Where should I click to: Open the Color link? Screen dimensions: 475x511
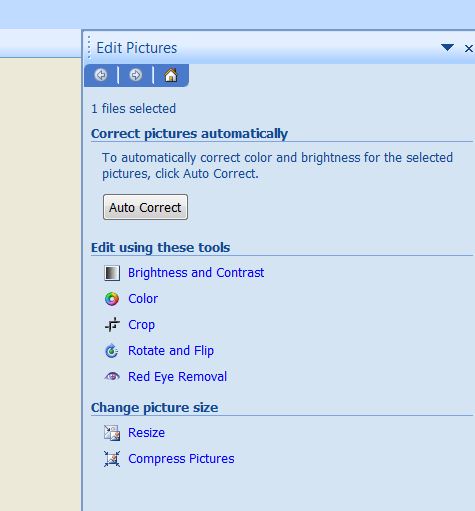[143, 299]
